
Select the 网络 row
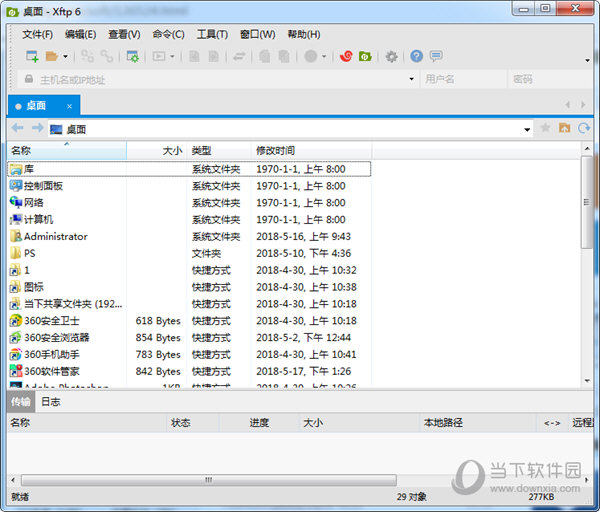coord(189,203)
